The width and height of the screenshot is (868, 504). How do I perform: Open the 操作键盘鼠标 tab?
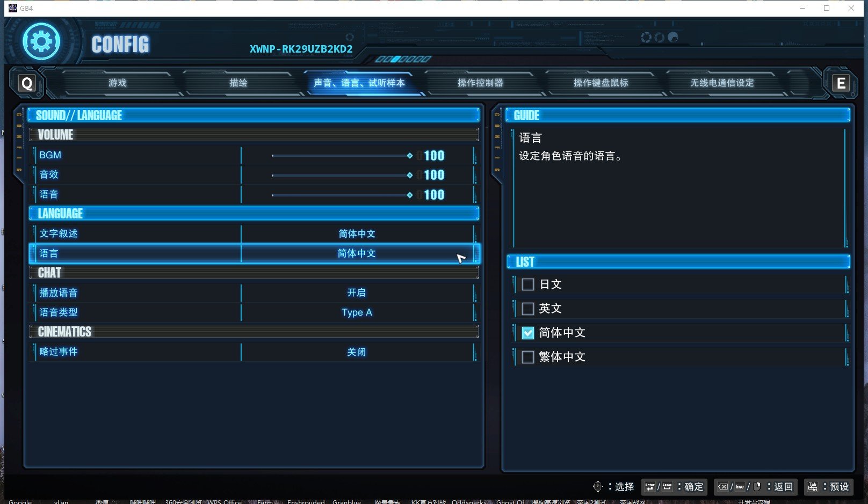(x=601, y=83)
